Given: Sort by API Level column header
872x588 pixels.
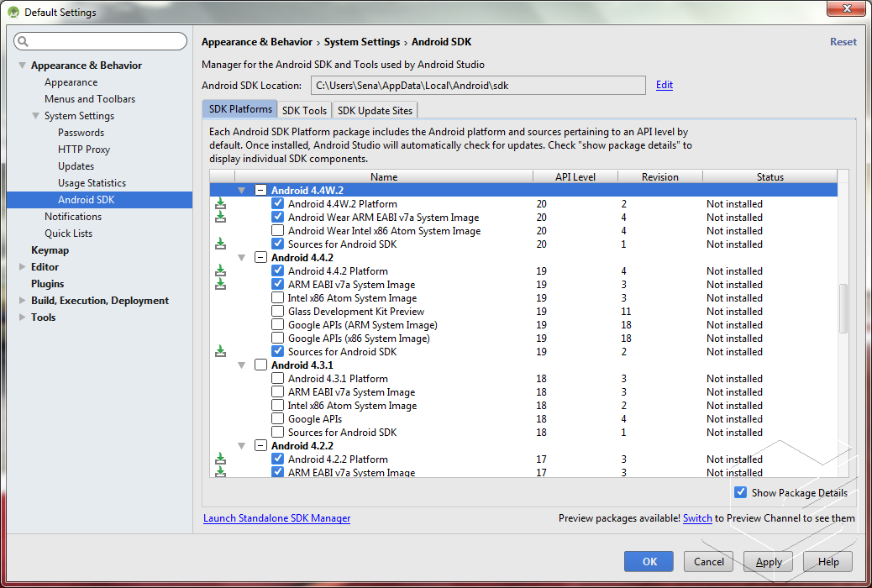Looking at the screenshot, I should pyautogui.click(x=575, y=177).
